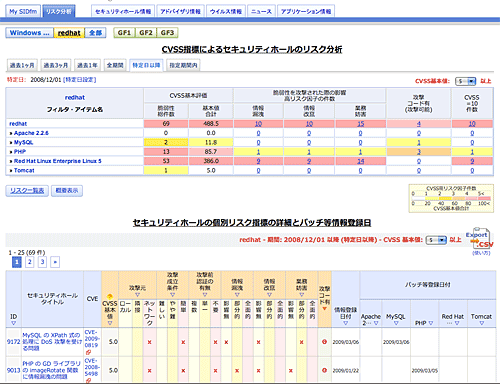
Task: Open the MySQL item link in summary table
Action: [23, 142]
